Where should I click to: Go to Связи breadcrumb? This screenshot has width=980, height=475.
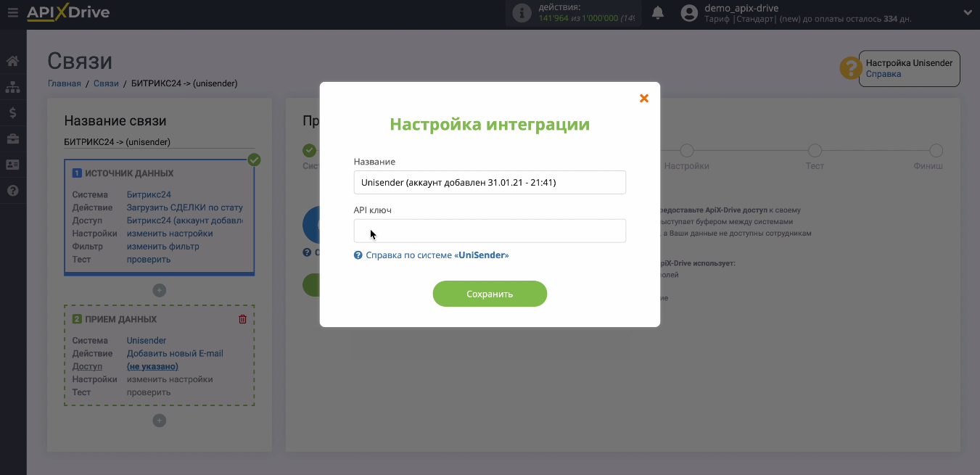(106, 83)
